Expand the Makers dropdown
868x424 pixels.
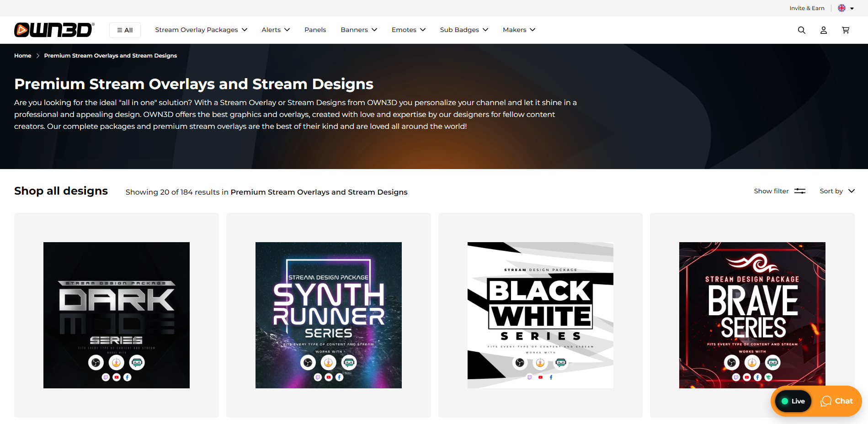tap(518, 30)
